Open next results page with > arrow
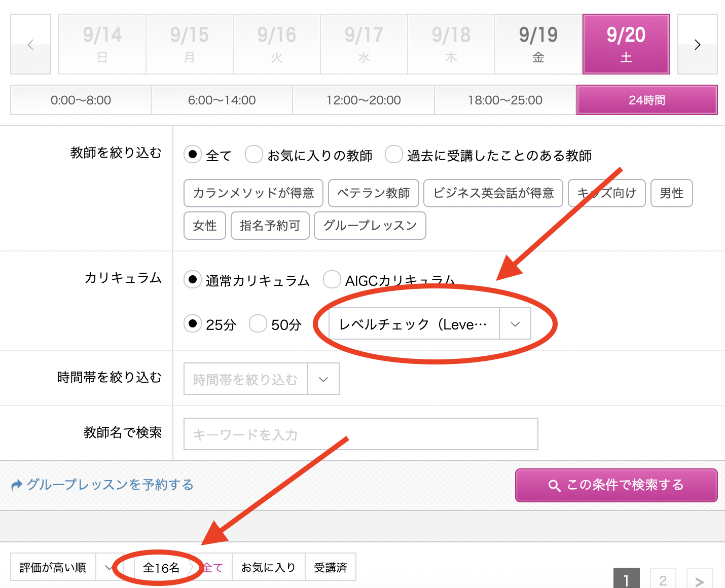 699,580
